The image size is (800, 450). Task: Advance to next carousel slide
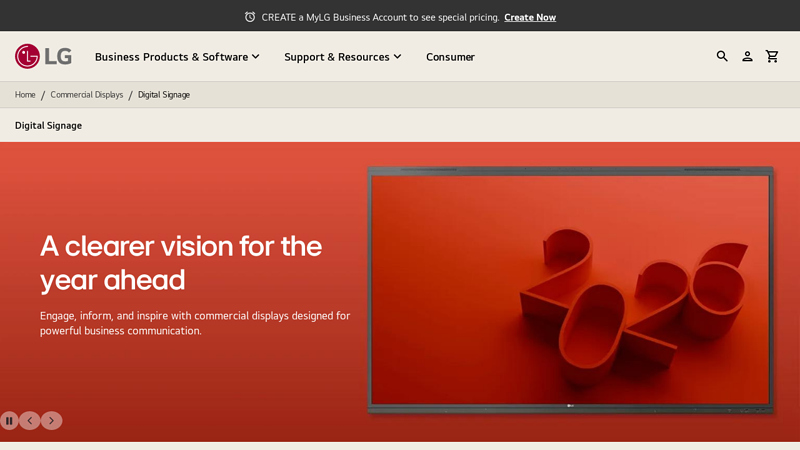pyautogui.click(x=51, y=421)
